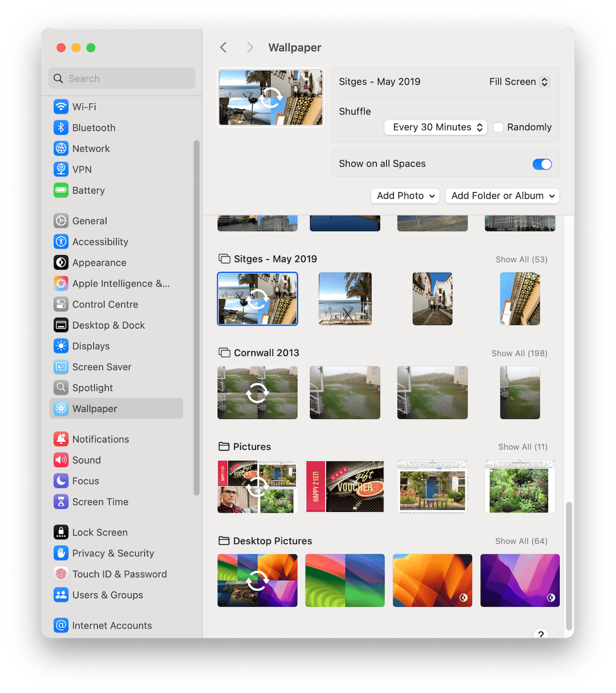This screenshot has height=693, width=616.
Task: Open the Displays sun icon
Action: tap(61, 346)
